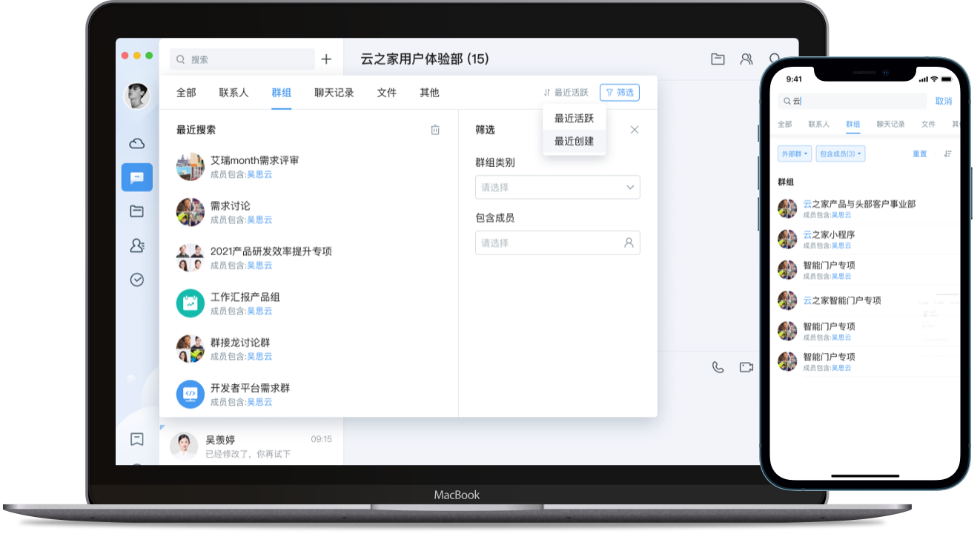
Task: Open 云之家智能门户专项 on phone
Action: click(866, 300)
